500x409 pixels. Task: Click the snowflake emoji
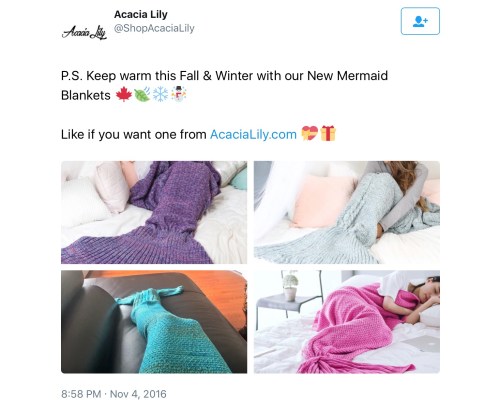[160, 95]
